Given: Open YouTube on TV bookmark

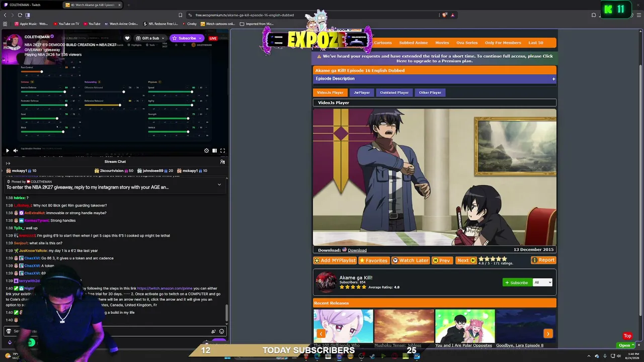Looking at the screenshot, I should pyautogui.click(x=65, y=24).
